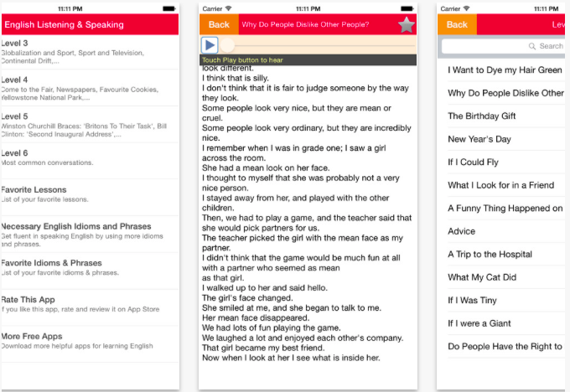
Task: Open Level 3 lessons
Action: pos(91,52)
